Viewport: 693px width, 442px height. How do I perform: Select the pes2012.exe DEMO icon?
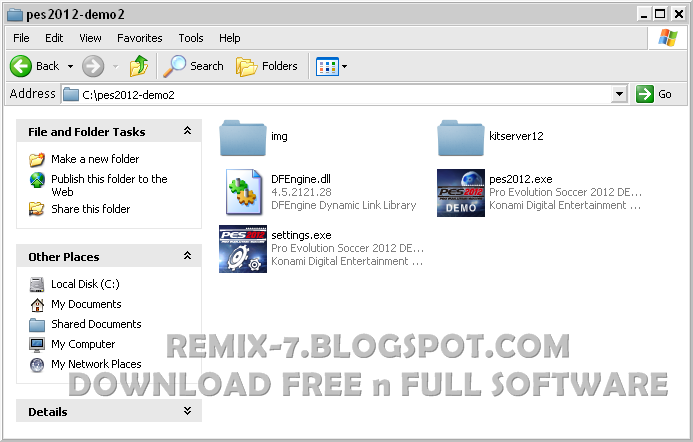pyautogui.click(x=461, y=193)
